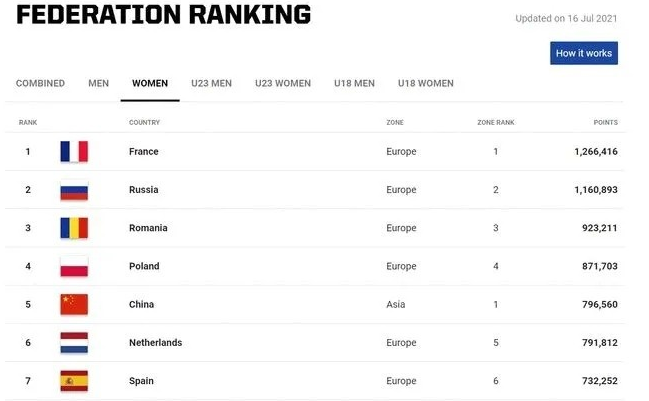This screenshot has width=649, height=401.
Task: Open the Netherlands country link
Action: point(155,343)
